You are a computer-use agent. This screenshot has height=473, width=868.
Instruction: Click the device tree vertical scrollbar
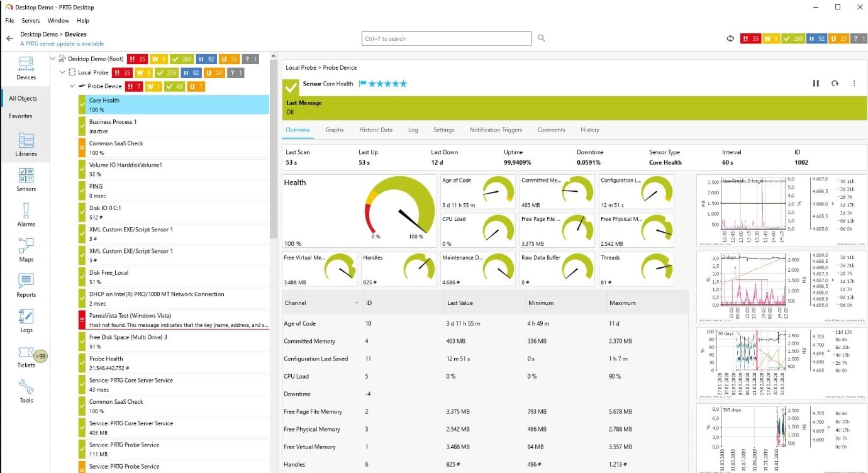click(x=273, y=150)
